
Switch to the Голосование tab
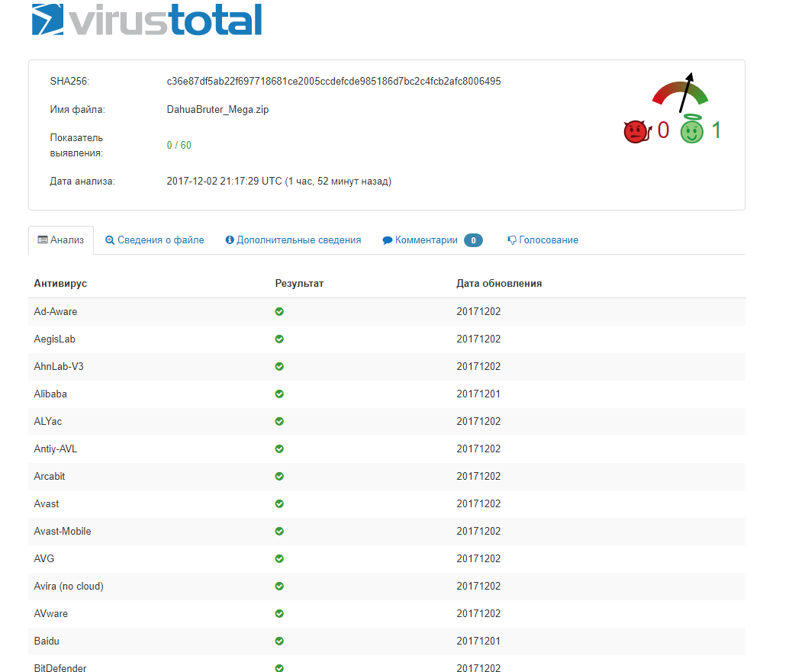click(543, 240)
